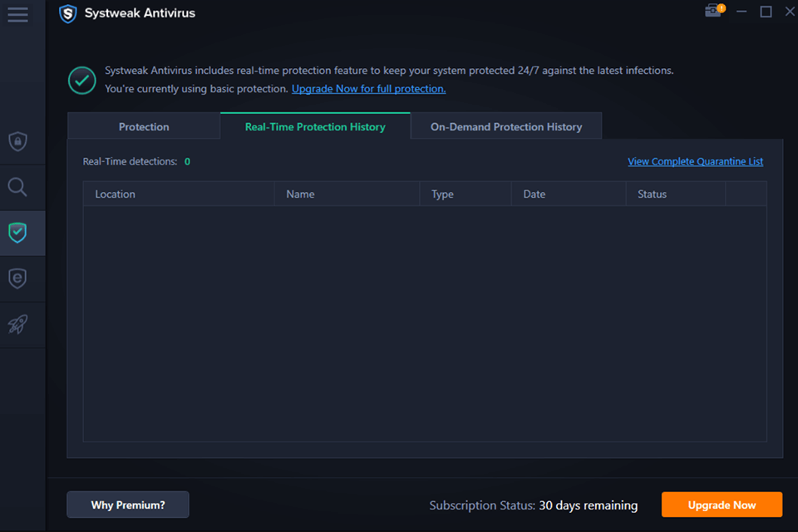Switch to the Protection tab

pos(144,126)
